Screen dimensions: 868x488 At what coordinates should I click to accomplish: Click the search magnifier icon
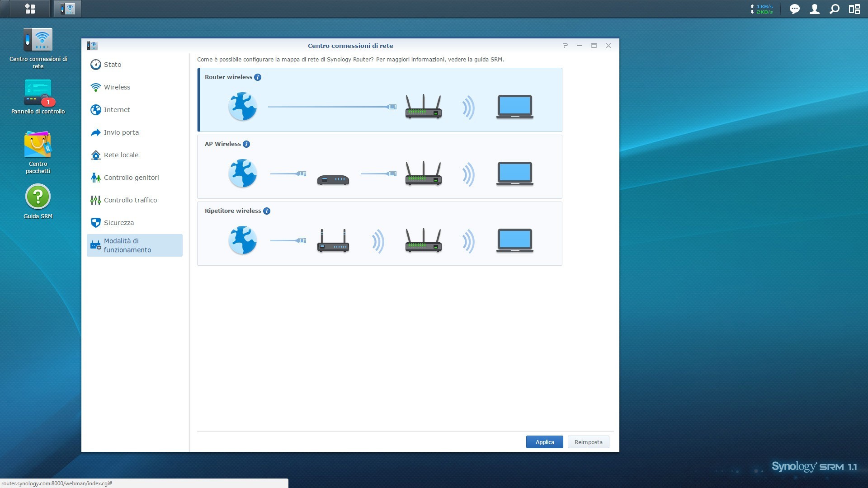tap(835, 9)
